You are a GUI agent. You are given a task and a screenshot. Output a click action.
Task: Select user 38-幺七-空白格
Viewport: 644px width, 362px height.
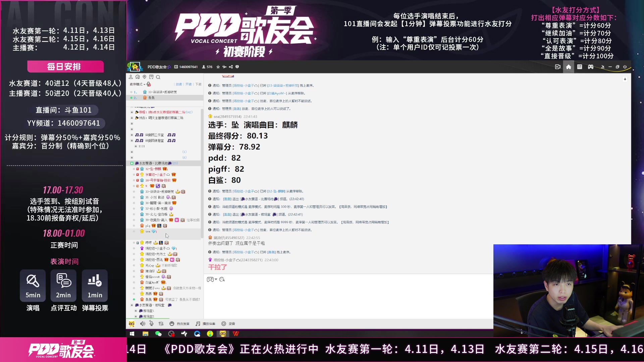click(156, 215)
